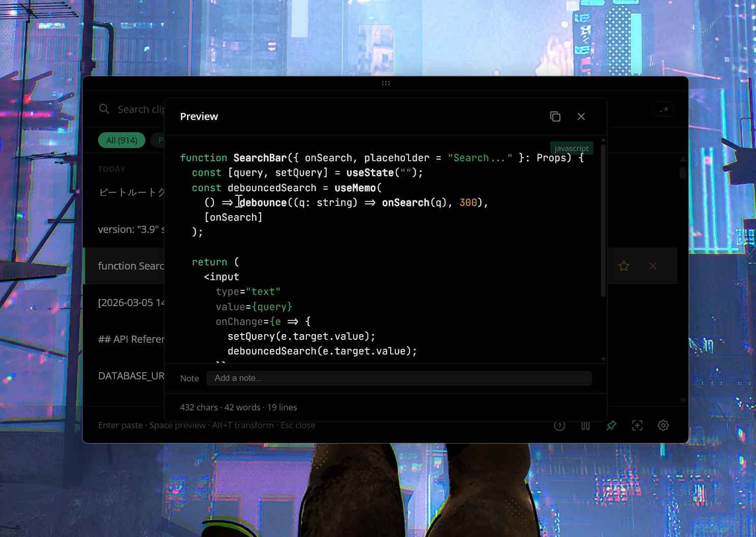This screenshot has height=537, width=756.
Task: Open settings gear icon
Action: 663,426
